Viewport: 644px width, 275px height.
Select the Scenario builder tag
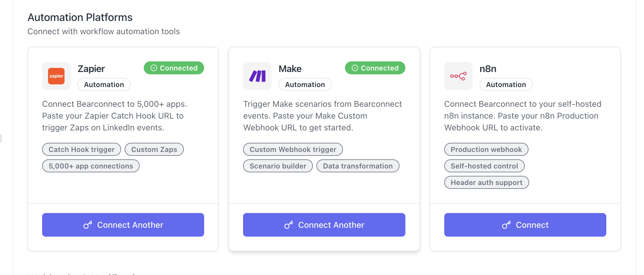tap(278, 166)
